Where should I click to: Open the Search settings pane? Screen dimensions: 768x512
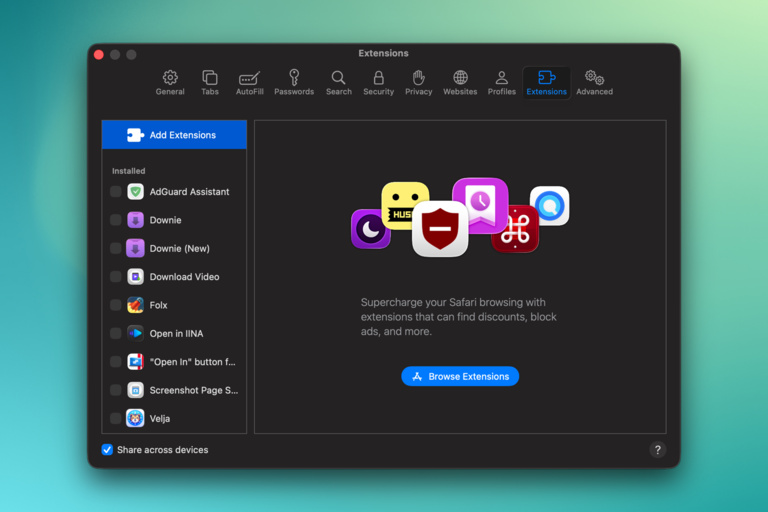(338, 82)
